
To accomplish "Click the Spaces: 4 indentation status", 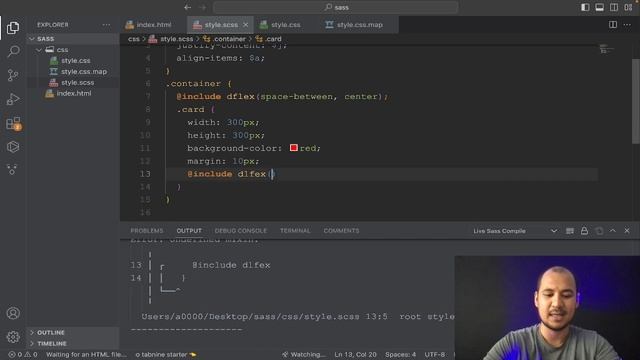I will pos(400,355).
